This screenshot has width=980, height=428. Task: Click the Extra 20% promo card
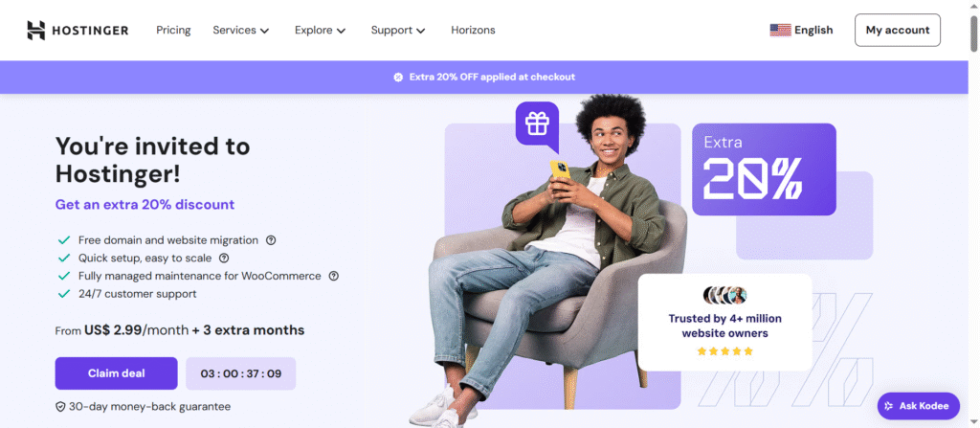pos(764,169)
